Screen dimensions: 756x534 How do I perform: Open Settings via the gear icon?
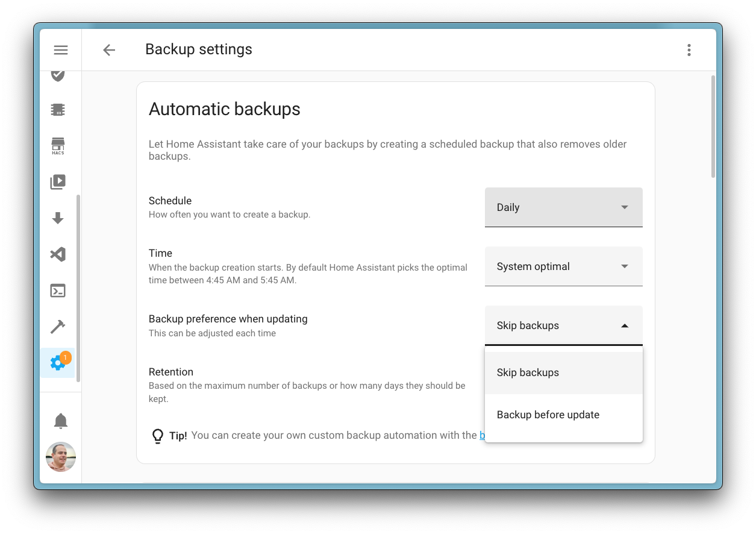[58, 362]
